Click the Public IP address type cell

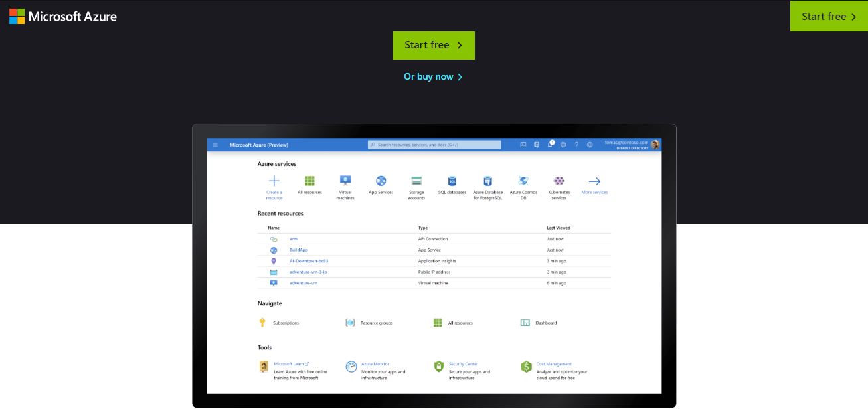[x=434, y=272]
